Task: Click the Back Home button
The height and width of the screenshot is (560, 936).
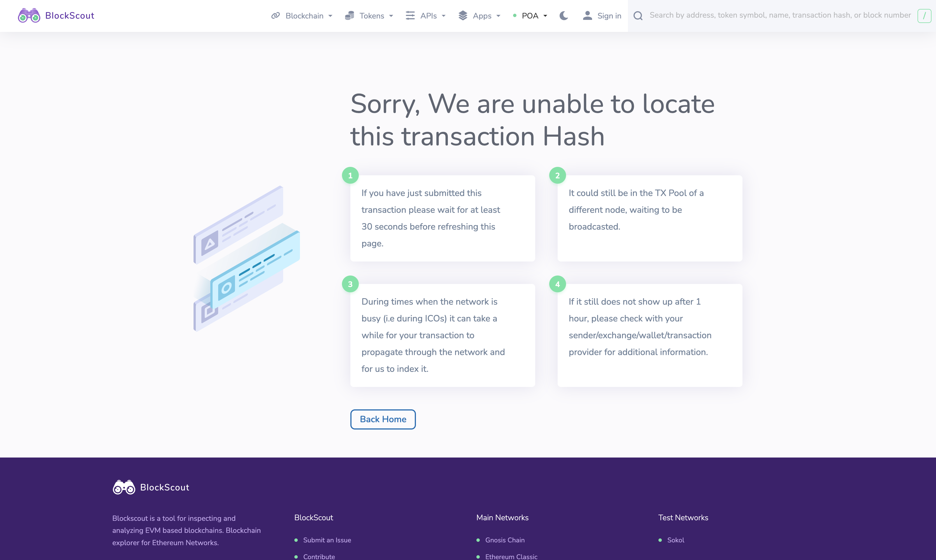Action: tap(383, 419)
